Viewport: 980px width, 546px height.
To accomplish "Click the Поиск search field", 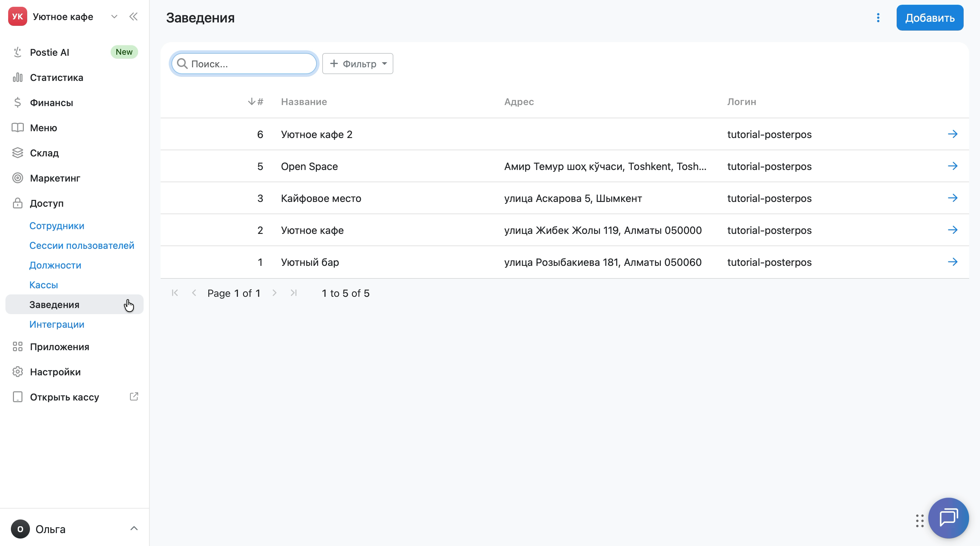I will coord(244,64).
